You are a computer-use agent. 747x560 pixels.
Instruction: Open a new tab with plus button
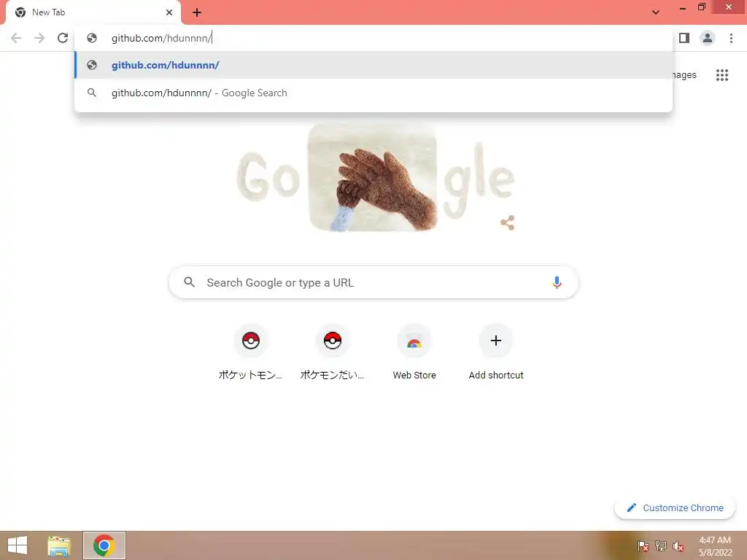coord(197,12)
